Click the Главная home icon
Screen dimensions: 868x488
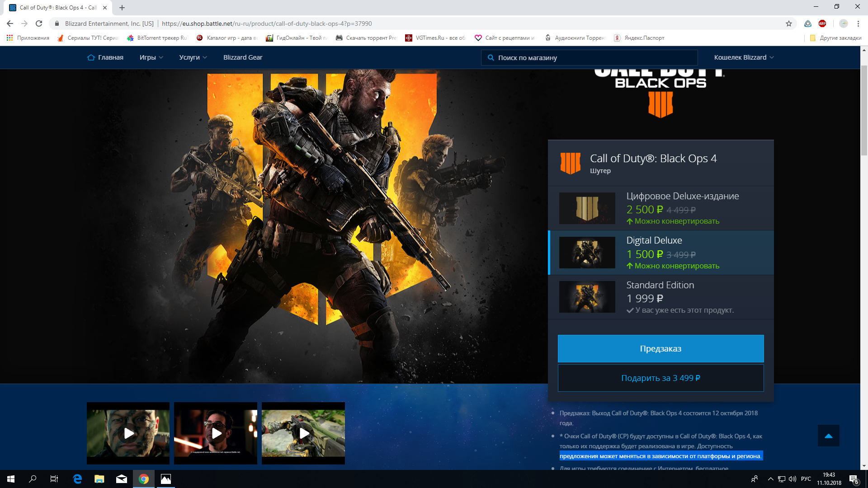91,57
